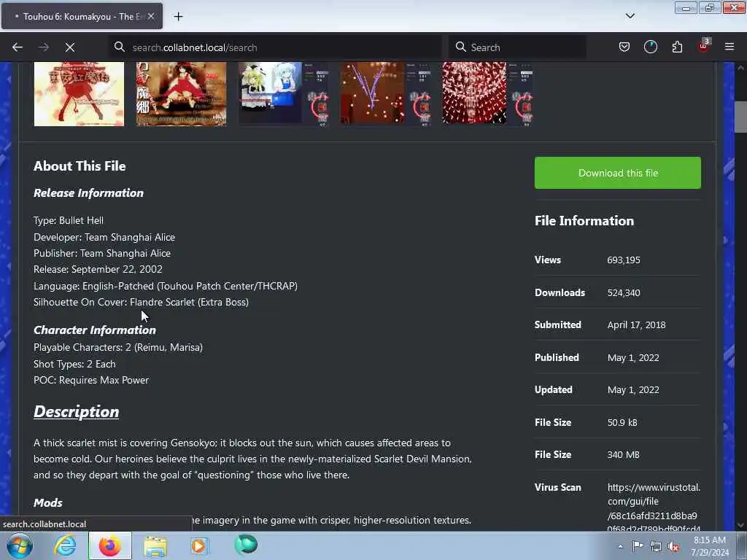Viewport: 747px width, 560px height.
Task: Click the green round taskbar application icon
Action: pyautogui.click(x=246, y=545)
